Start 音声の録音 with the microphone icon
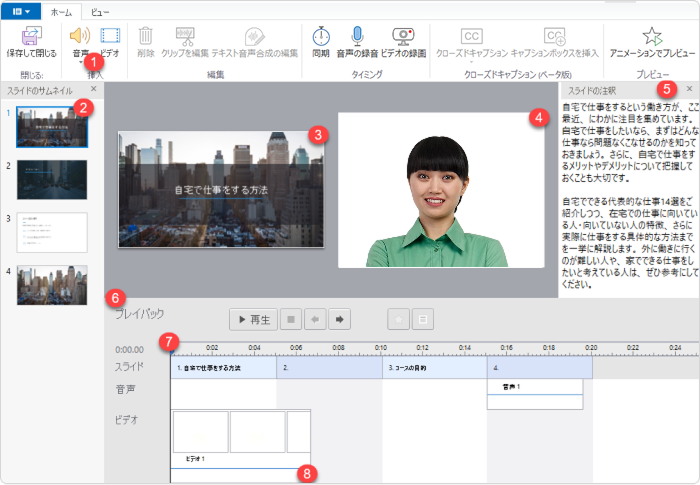 (x=359, y=36)
